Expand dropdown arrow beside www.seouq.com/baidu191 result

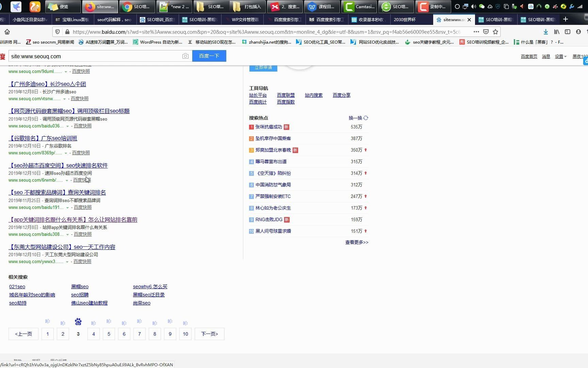pos(67,208)
